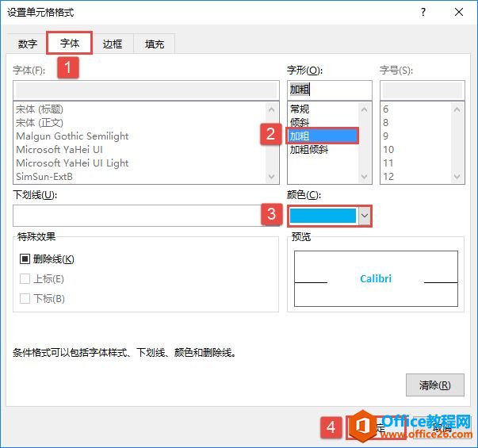
Task: Click the Calibri preview sample
Action: 376,279
